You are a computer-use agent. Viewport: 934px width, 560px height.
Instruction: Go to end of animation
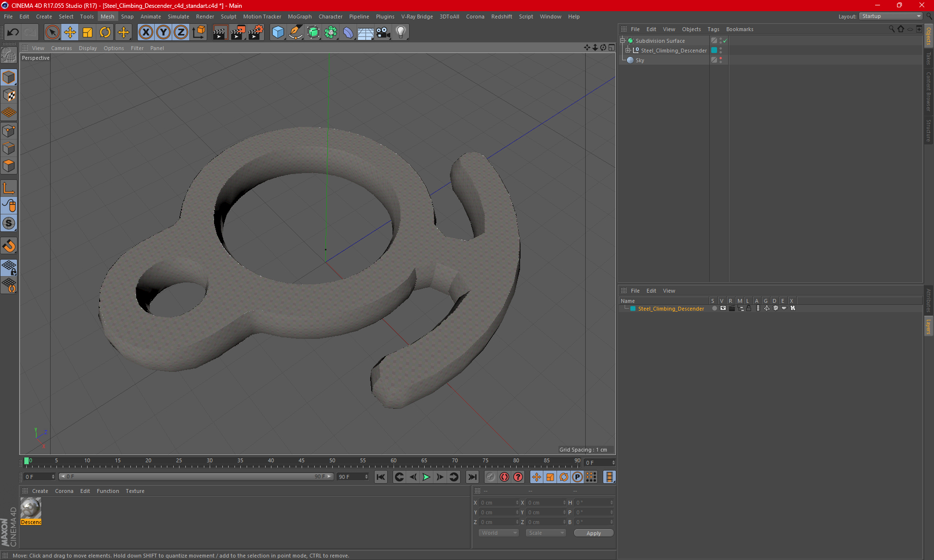point(472,477)
